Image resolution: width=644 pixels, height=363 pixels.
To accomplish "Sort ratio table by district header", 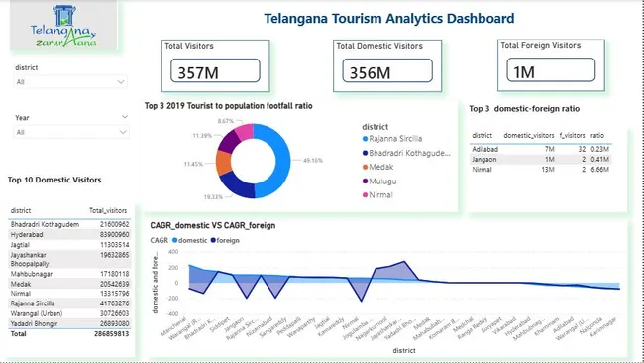I will point(483,135).
